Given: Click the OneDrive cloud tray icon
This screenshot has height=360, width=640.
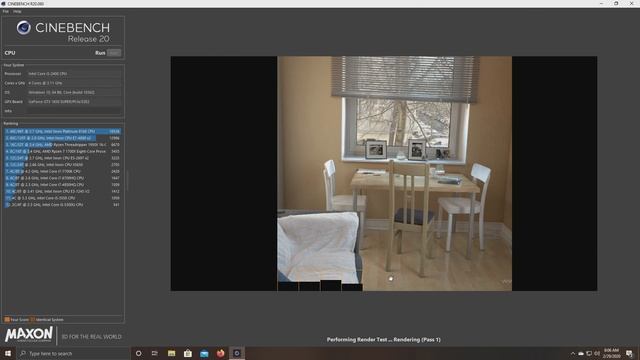Looking at the screenshot, I should (581, 353).
